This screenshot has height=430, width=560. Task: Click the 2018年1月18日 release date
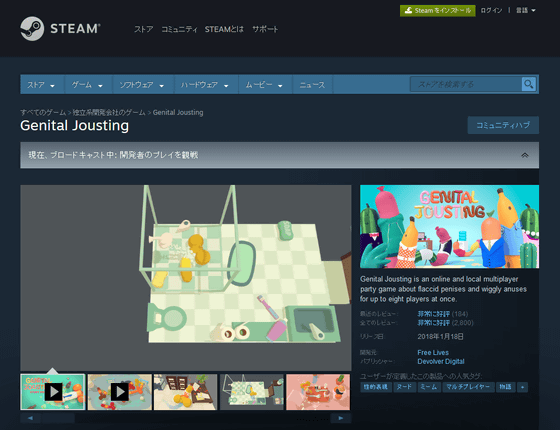[x=440, y=336]
